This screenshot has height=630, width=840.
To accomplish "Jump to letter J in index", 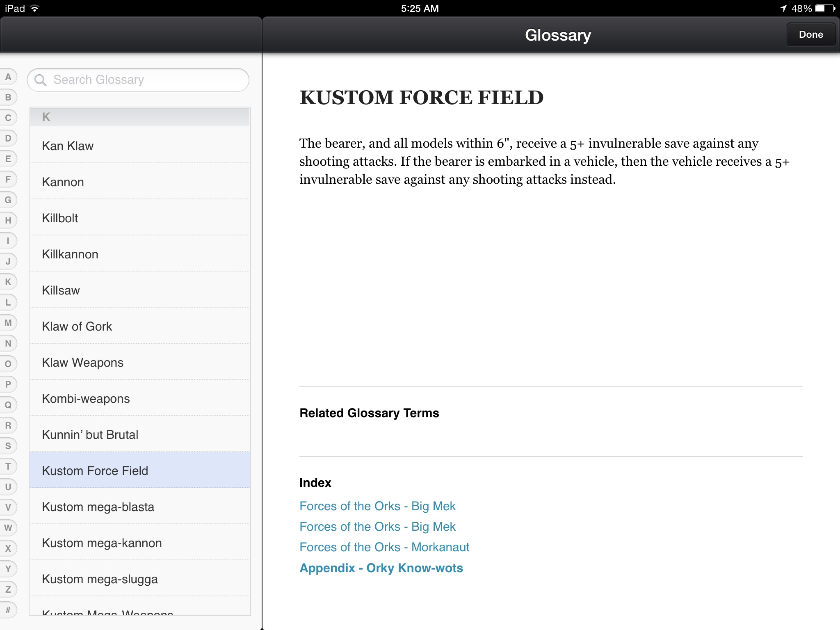I will click(x=8, y=261).
